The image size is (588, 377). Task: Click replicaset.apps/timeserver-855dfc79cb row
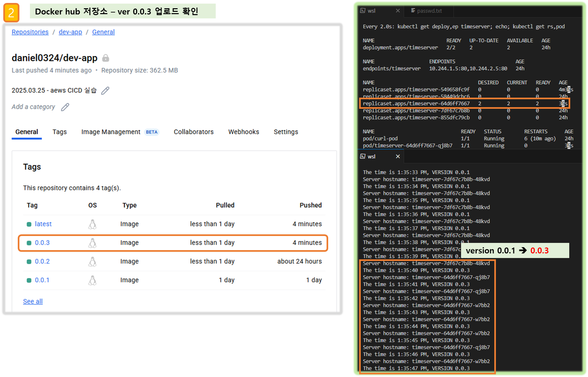point(465,118)
